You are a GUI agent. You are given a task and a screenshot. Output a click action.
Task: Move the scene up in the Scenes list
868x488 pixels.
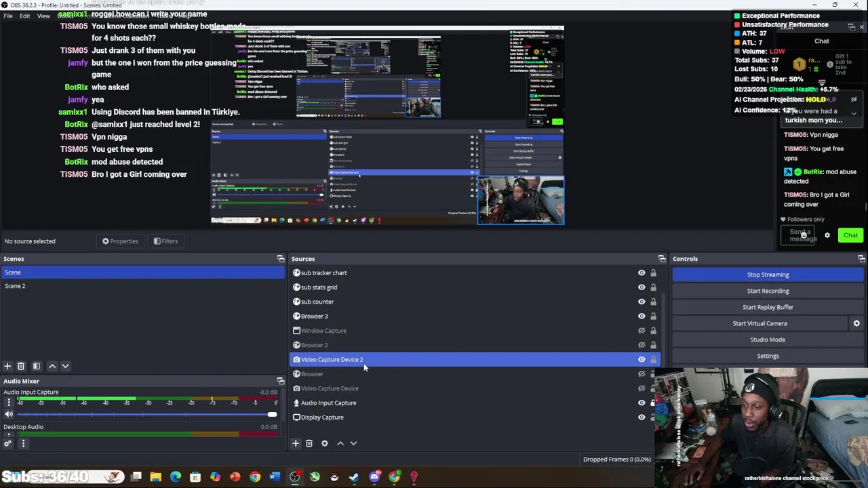pos(52,366)
